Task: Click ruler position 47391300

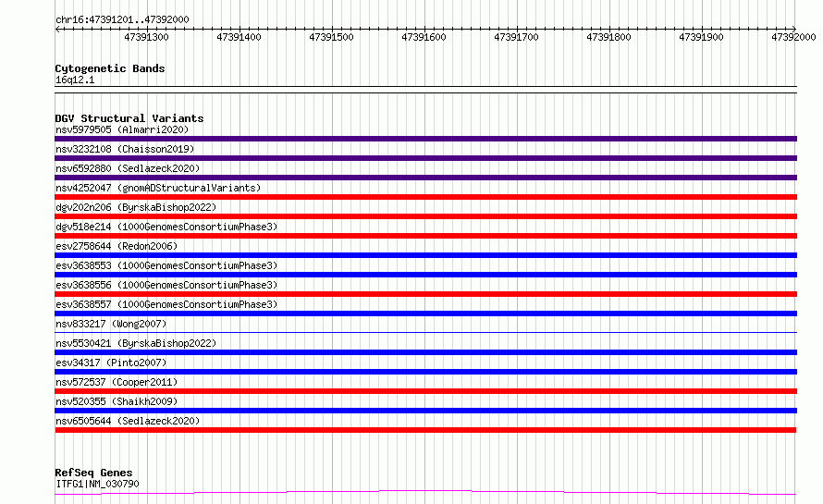Action: click(x=146, y=37)
